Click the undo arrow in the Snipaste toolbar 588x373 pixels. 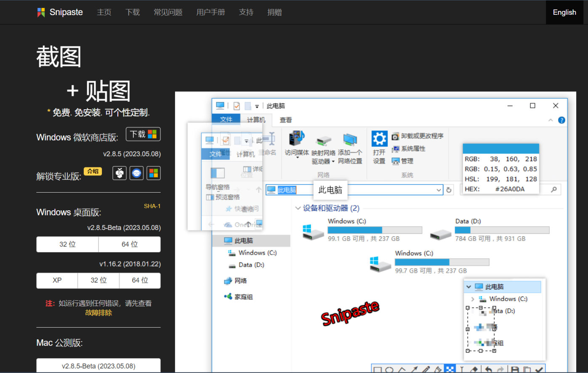pos(488,369)
